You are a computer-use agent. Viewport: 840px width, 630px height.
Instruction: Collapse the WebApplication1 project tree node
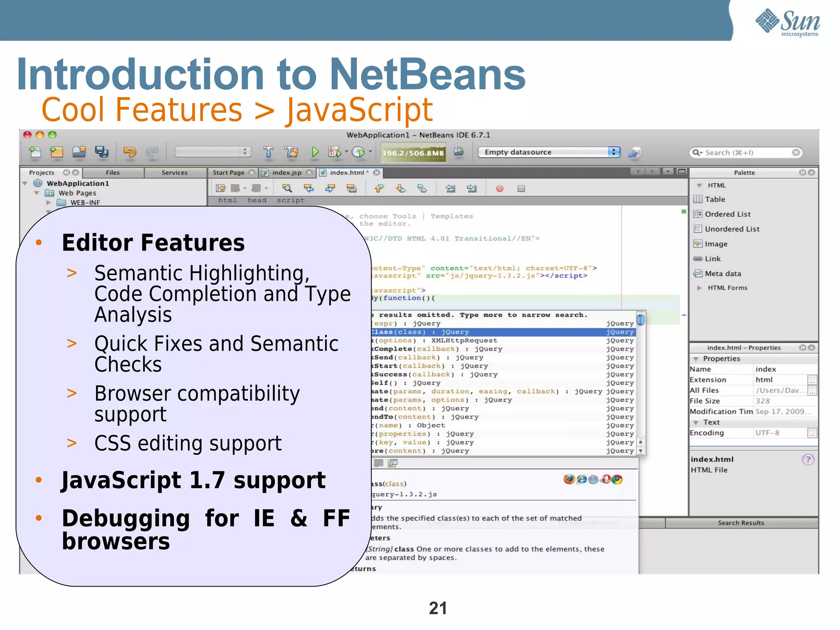[25, 183]
